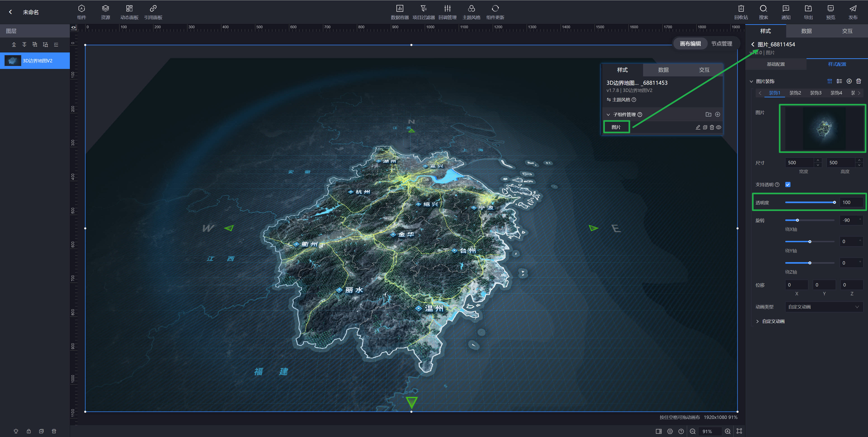Viewport: 868px width, 437px height.
Task: Collapse the 图片装饰 section
Action: click(751, 81)
